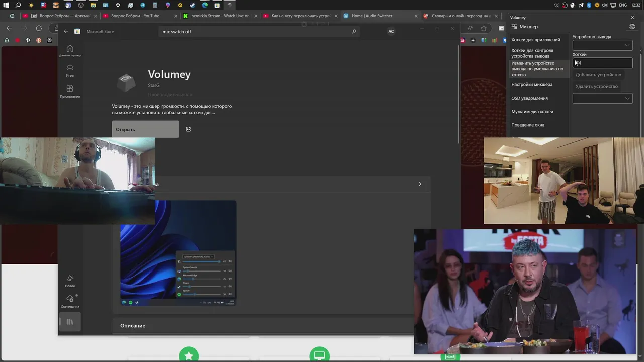Open Volumey settings gear
Viewport: 644px width, 362px height.
[x=632, y=27]
